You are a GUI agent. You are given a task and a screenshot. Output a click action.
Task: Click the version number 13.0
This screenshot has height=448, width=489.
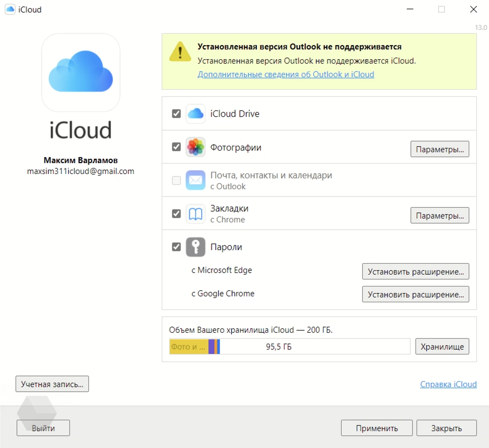click(x=481, y=28)
